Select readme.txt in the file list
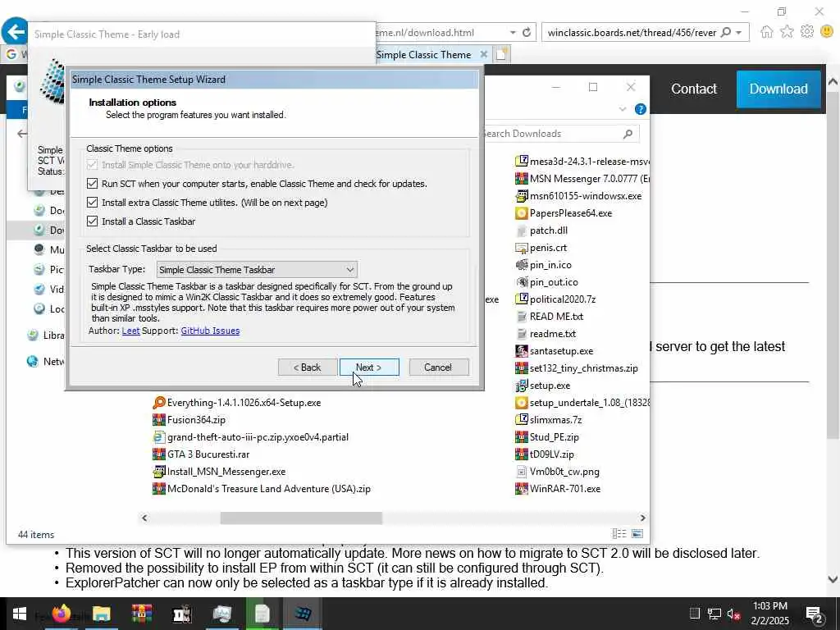 tap(546, 334)
